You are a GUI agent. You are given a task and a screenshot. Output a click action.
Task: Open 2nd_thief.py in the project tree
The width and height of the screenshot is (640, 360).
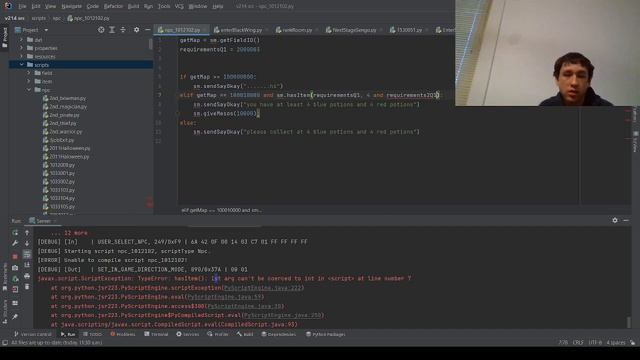point(60,123)
